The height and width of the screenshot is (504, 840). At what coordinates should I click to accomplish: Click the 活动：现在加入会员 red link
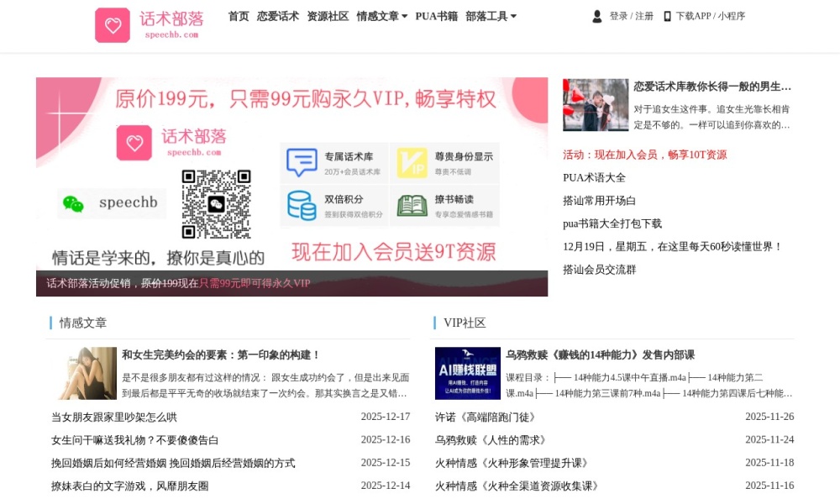(645, 155)
